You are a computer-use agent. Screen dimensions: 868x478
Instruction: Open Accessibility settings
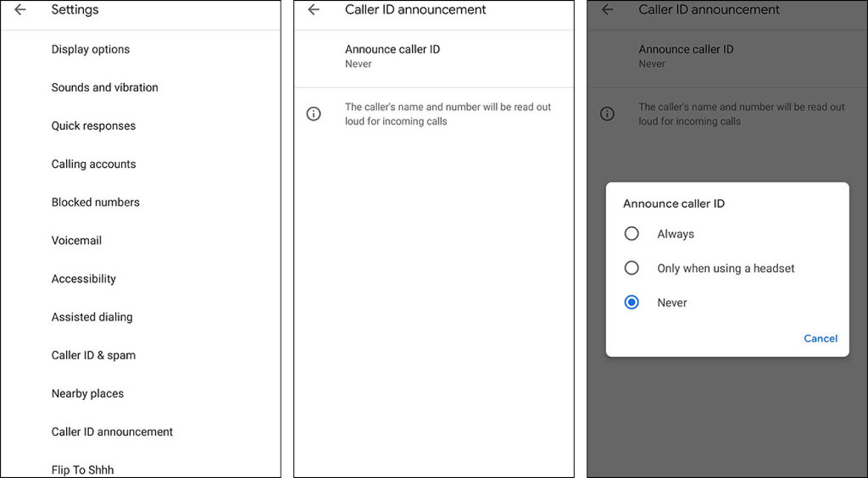pyautogui.click(x=140, y=278)
